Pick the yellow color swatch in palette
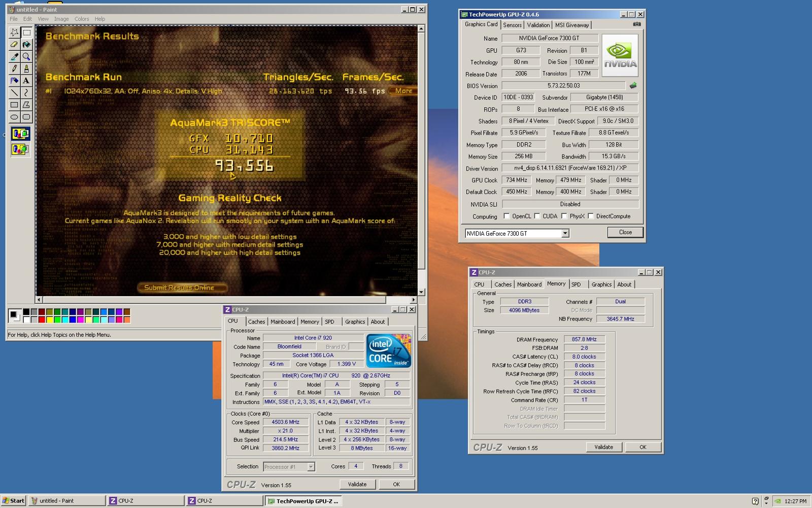This screenshot has width=812, height=508. coord(50,320)
